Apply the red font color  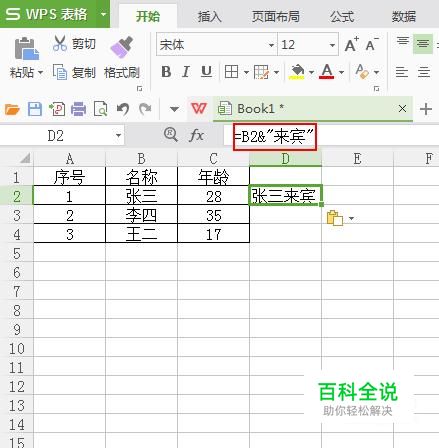[327, 72]
